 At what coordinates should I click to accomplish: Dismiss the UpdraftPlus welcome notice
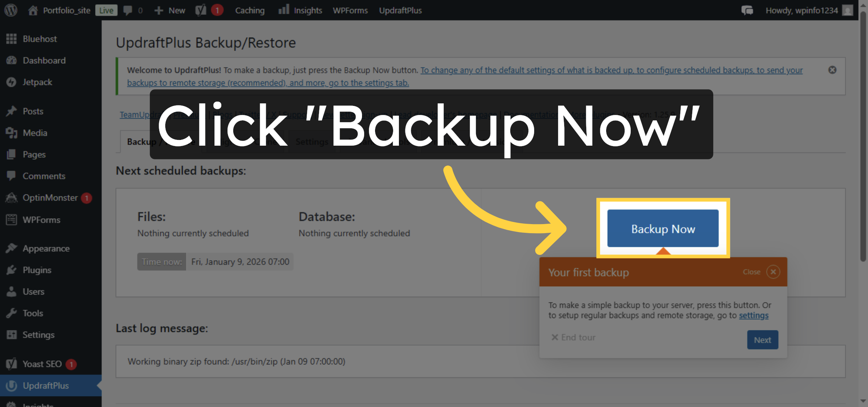tap(833, 70)
